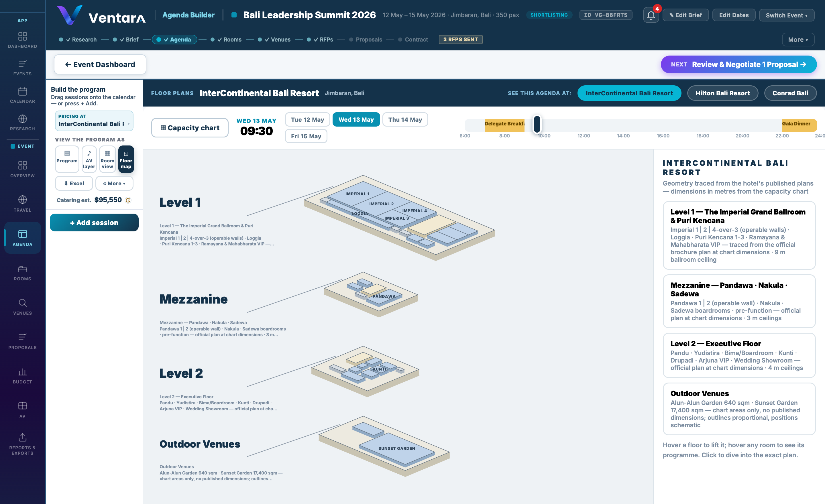This screenshot has height=504, width=825.
Task: Open Travel in the sidebar
Action: pos(22,204)
